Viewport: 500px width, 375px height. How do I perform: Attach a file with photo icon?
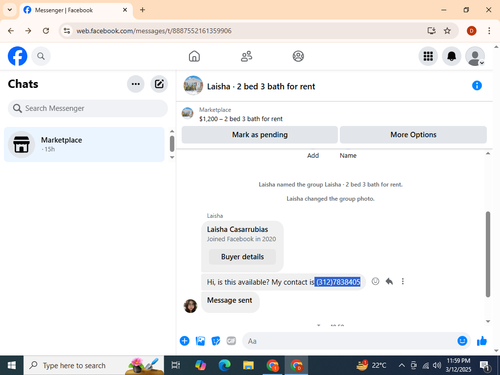(200, 341)
